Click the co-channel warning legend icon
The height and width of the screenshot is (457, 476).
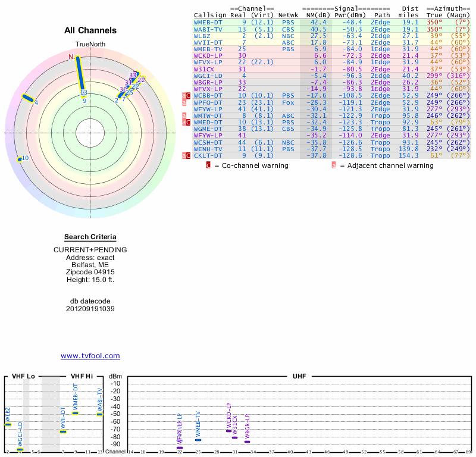click(208, 165)
